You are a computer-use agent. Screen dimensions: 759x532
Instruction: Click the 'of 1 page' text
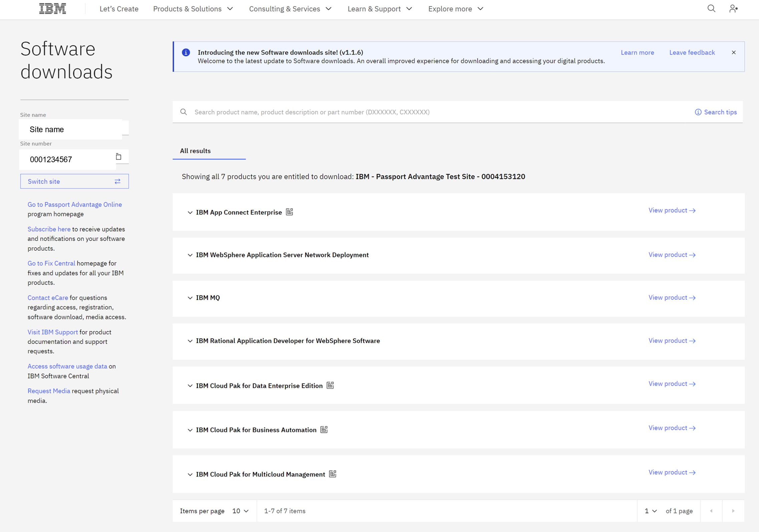click(x=679, y=511)
